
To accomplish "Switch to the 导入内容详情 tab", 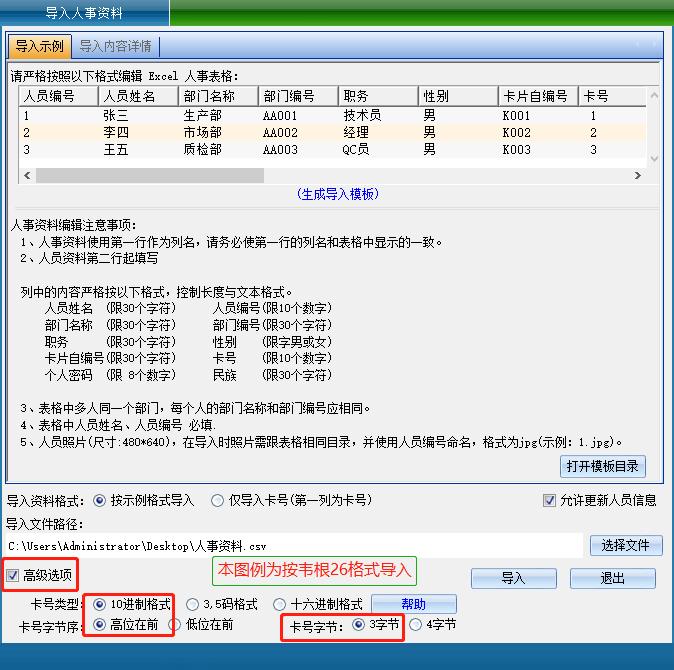I will coord(115,46).
